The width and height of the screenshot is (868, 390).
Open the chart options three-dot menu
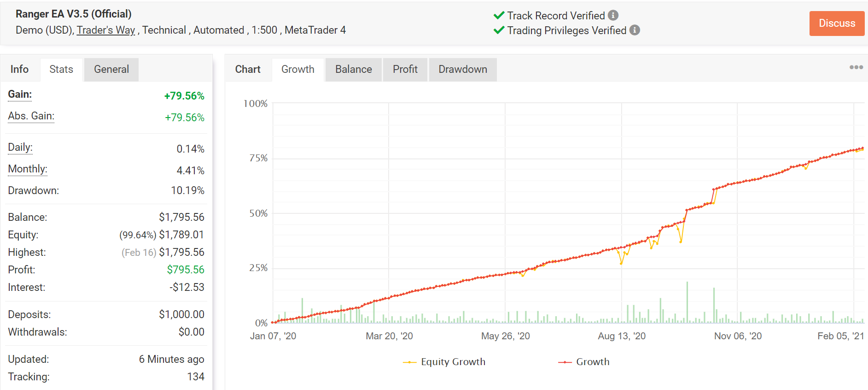tap(856, 67)
